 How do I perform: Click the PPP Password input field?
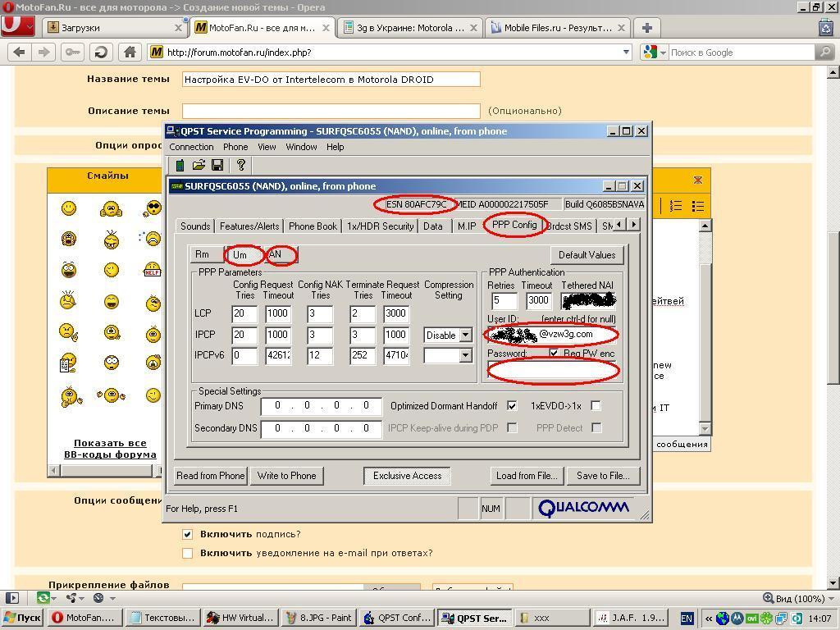(x=552, y=370)
